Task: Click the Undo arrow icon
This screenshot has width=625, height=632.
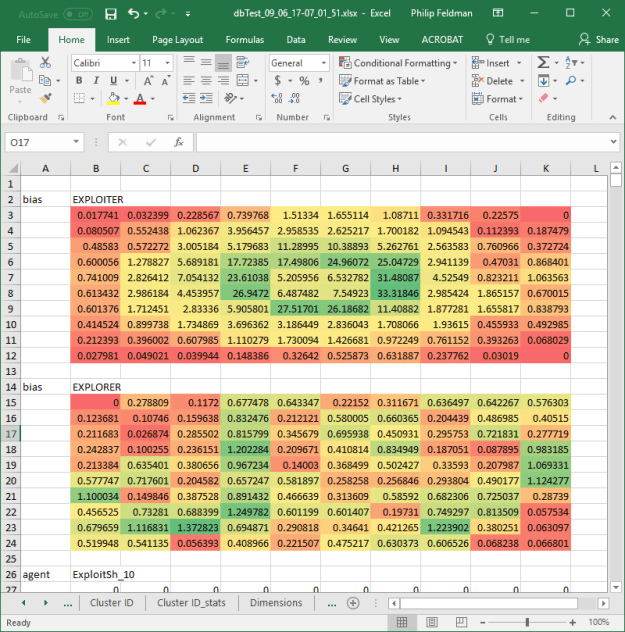Action: 134,14
